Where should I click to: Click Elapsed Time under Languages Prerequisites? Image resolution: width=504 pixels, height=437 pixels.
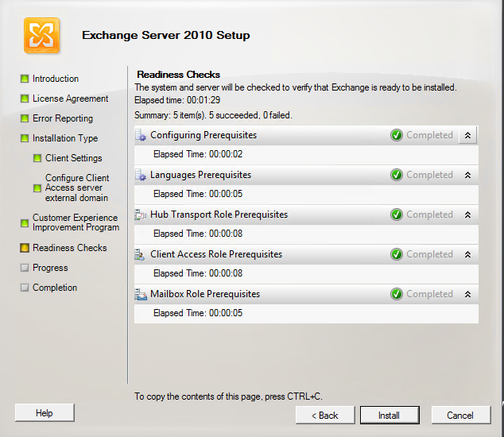(198, 194)
